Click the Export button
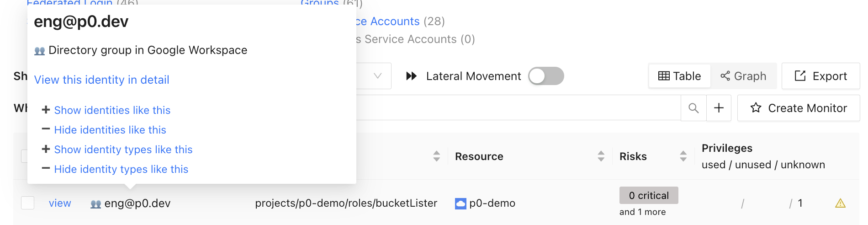 tap(820, 76)
